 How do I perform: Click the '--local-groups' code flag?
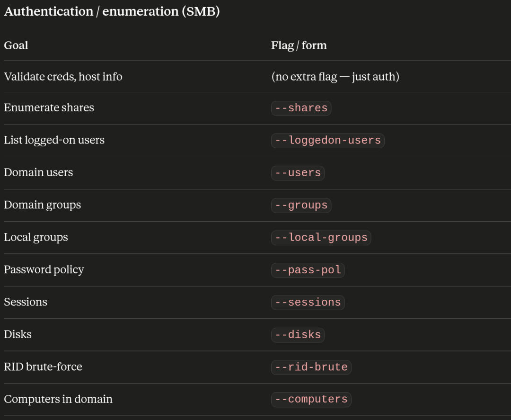click(x=321, y=238)
